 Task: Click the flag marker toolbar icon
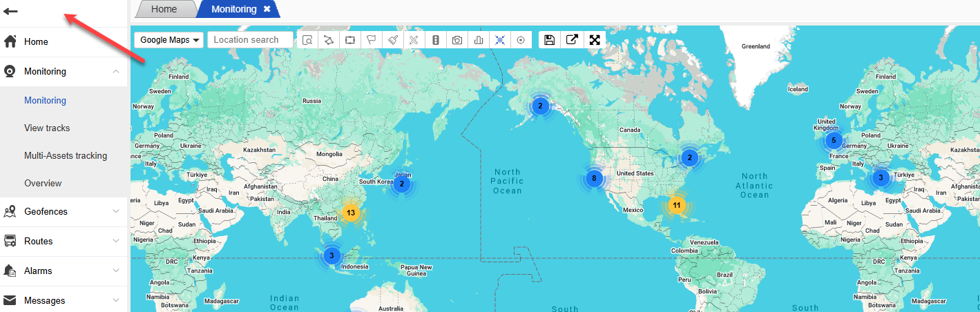point(372,40)
